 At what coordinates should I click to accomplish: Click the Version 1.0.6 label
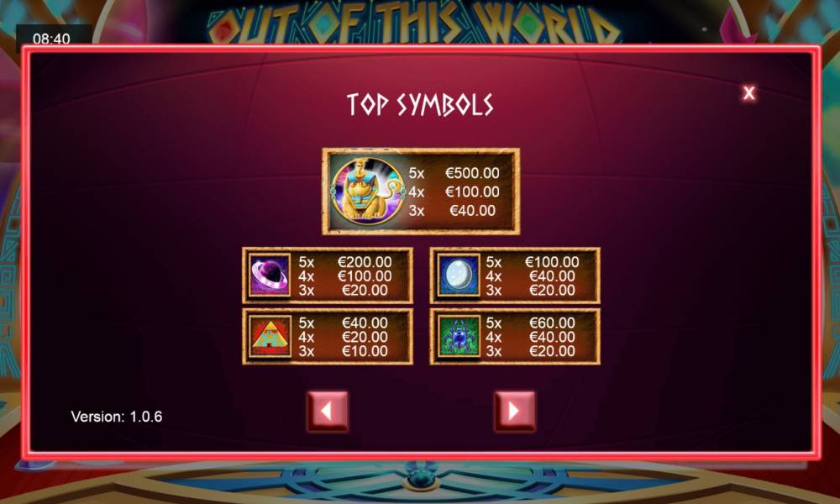[116, 417]
